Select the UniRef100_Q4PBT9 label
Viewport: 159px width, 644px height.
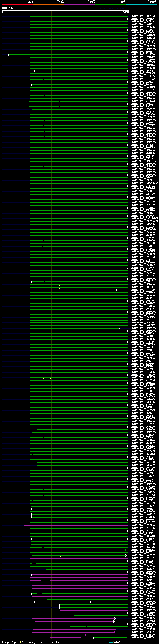[143, 87]
